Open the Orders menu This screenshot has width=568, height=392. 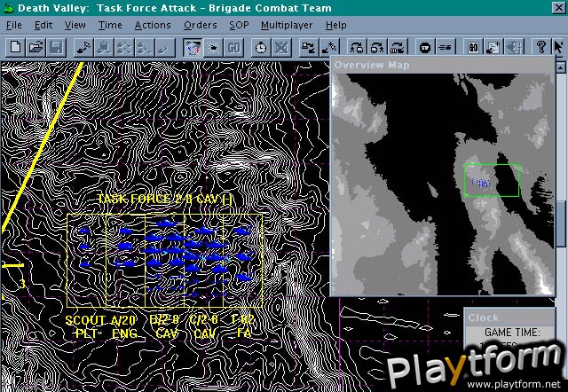click(201, 25)
